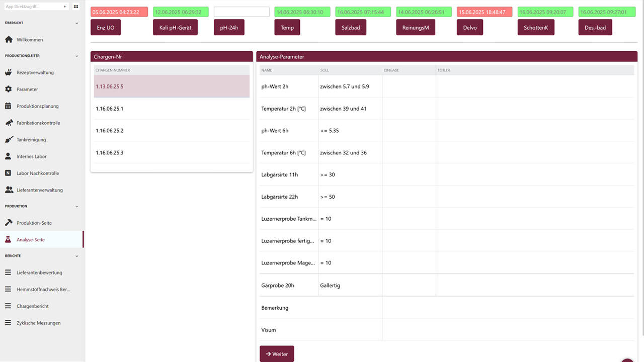Viewport: 644px width, 362px height.
Task: Open the app grid icon at top
Action: click(76, 7)
